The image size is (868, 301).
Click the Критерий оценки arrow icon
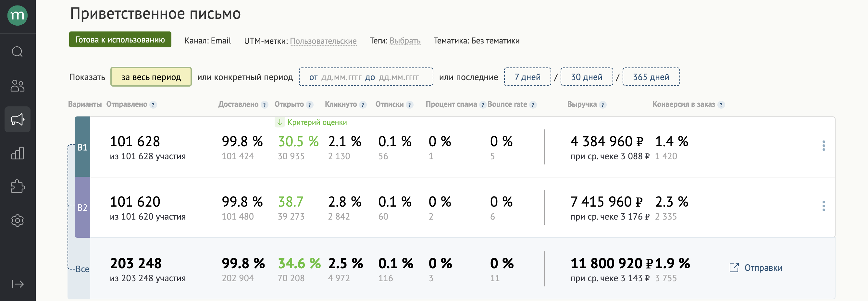point(280,122)
